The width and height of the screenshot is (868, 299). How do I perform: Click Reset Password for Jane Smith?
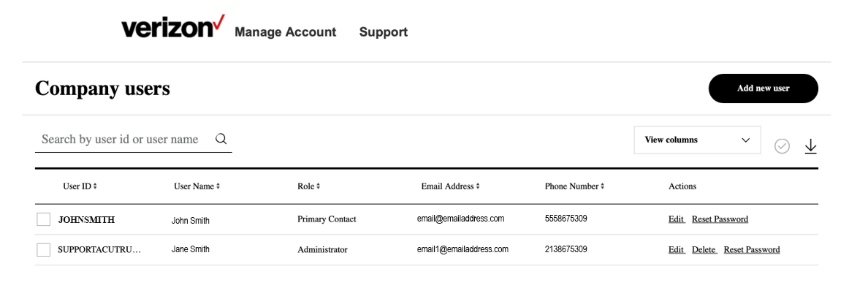pos(752,250)
